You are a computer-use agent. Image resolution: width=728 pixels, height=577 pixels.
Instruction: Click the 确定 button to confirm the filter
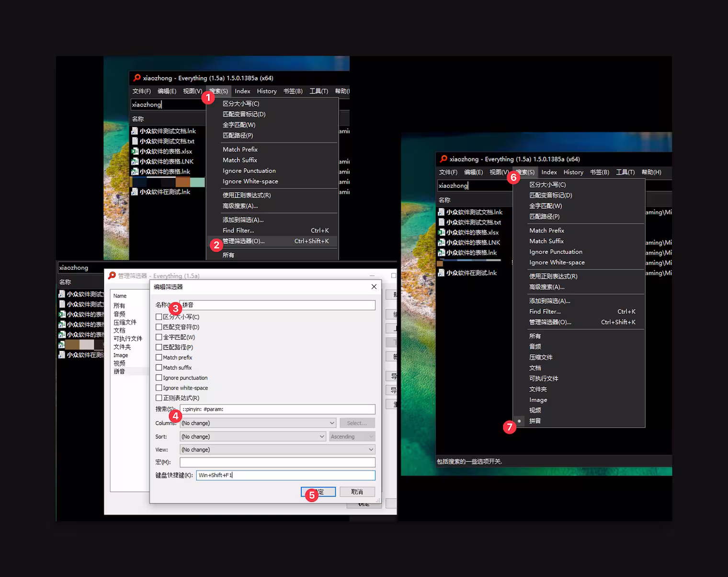pos(318,492)
